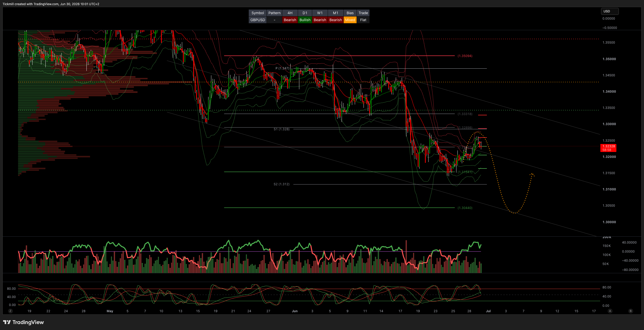This screenshot has width=644, height=330.
Task: Click the 4H Bearish cell
Action: coord(290,20)
